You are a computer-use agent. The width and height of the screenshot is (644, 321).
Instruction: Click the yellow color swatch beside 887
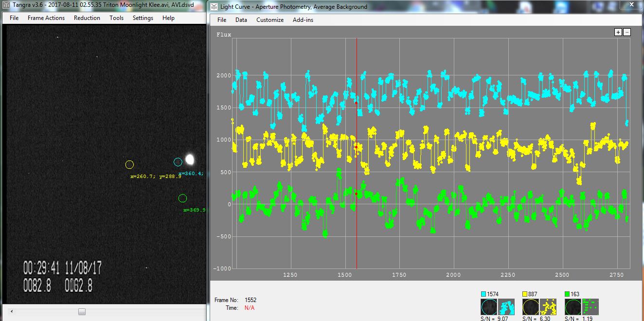point(525,294)
